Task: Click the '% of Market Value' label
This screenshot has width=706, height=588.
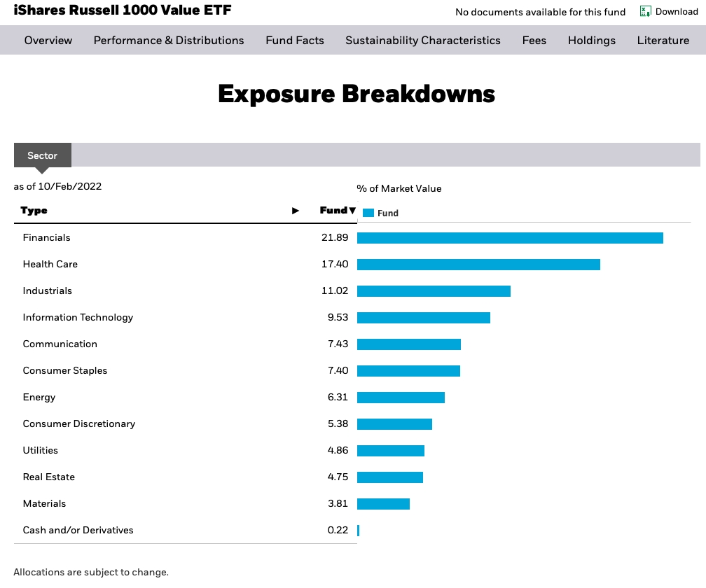Action: (399, 188)
